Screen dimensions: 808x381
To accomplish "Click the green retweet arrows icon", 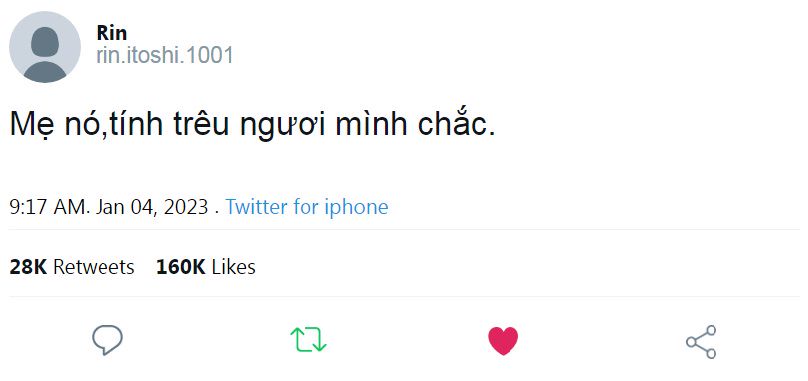I will [308, 340].
